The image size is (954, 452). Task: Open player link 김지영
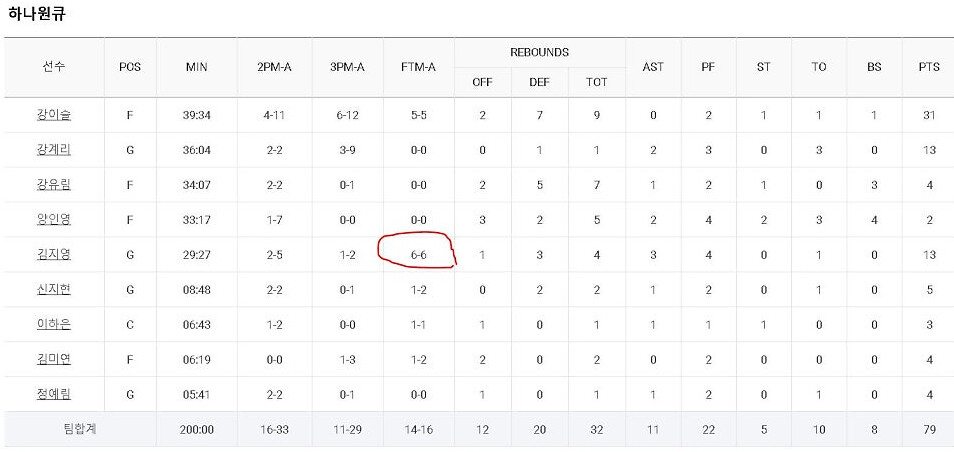[54, 255]
